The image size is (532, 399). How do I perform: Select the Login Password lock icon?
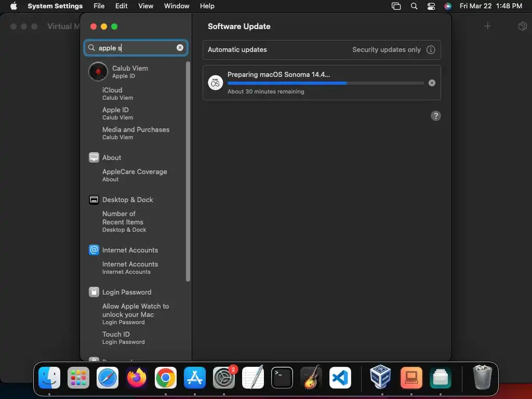[94, 292]
